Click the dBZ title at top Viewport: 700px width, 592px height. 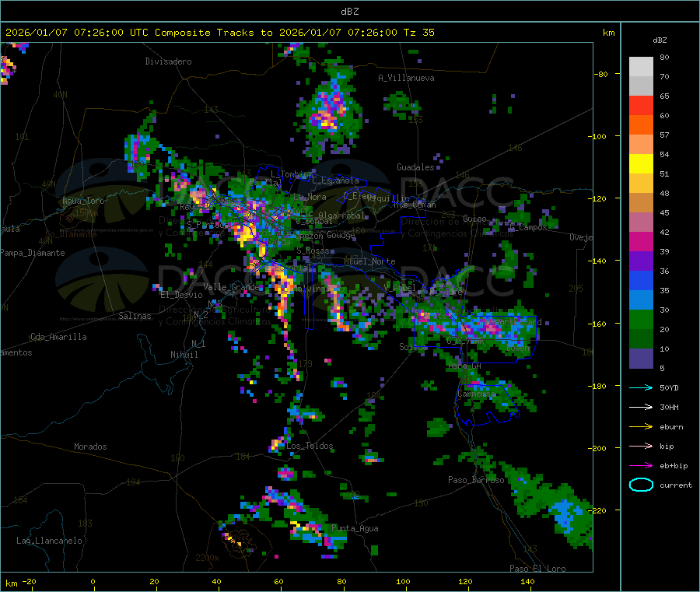coord(349,12)
